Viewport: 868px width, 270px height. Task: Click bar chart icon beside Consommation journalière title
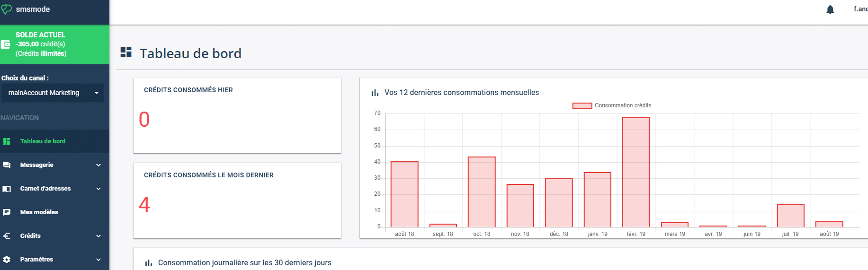(149, 263)
